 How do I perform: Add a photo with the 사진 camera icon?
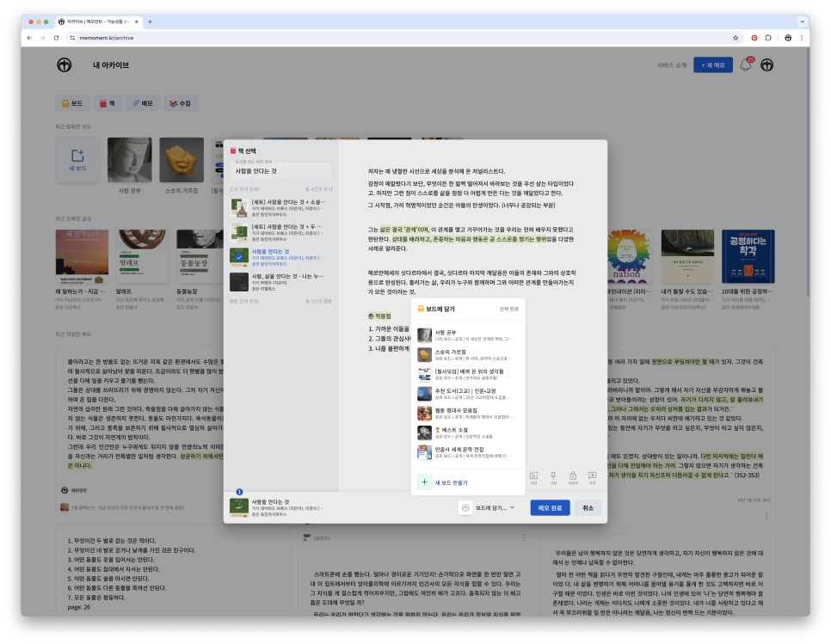coord(533,478)
